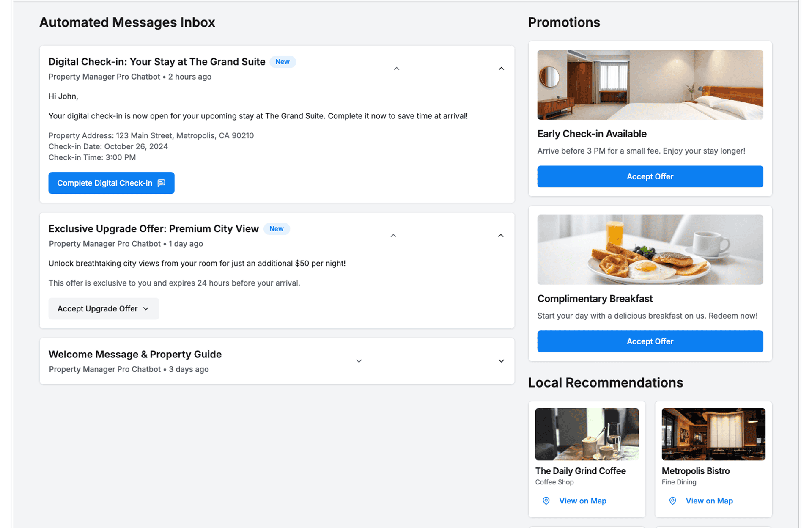Click New badge on Digital Check-in message
812x528 pixels.
tap(282, 62)
